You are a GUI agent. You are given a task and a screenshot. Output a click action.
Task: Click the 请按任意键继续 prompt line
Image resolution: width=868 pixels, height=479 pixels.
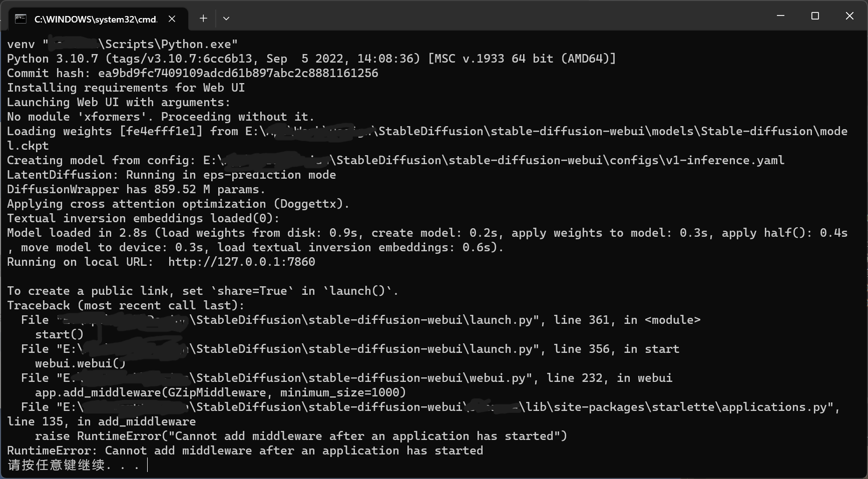pyautogui.click(x=73, y=465)
